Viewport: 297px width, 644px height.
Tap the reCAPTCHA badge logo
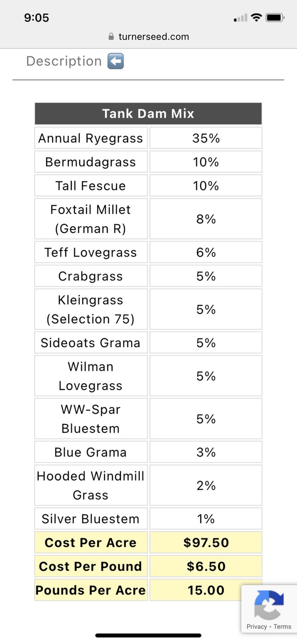click(x=269, y=605)
